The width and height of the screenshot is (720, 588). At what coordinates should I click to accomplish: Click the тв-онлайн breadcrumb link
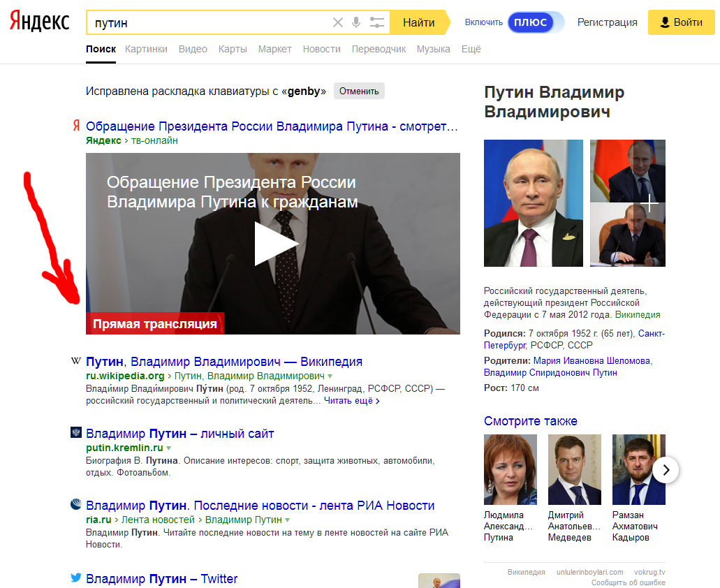pyautogui.click(x=154, y=140)
